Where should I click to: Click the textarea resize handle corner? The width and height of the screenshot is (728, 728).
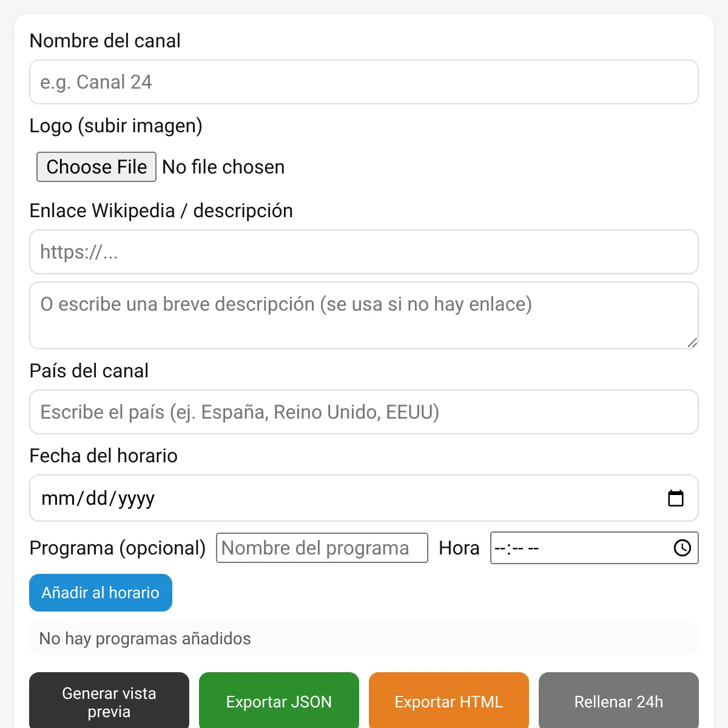[x=692, y=343]
